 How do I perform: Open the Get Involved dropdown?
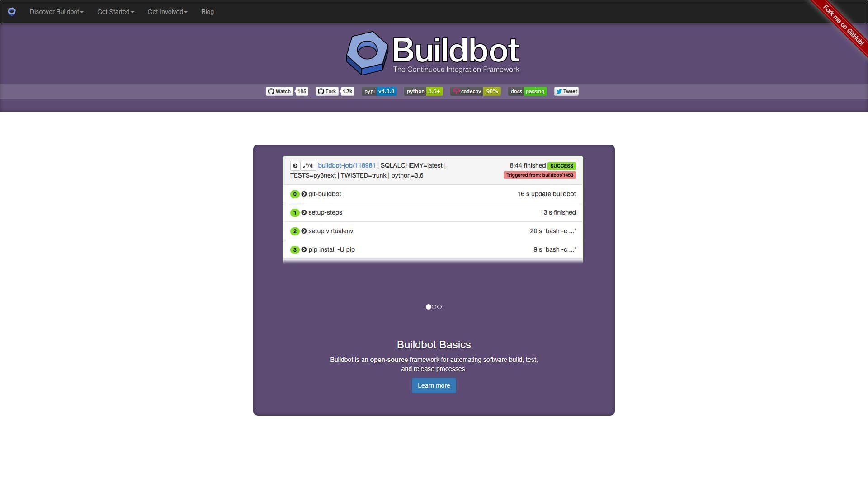pyautogui.click(x=167, y=12)
